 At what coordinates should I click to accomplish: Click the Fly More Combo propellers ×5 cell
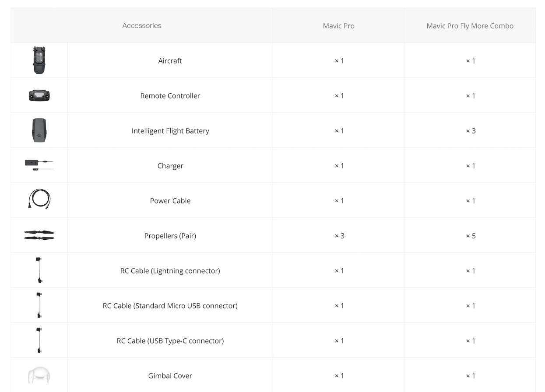[471, 236]
